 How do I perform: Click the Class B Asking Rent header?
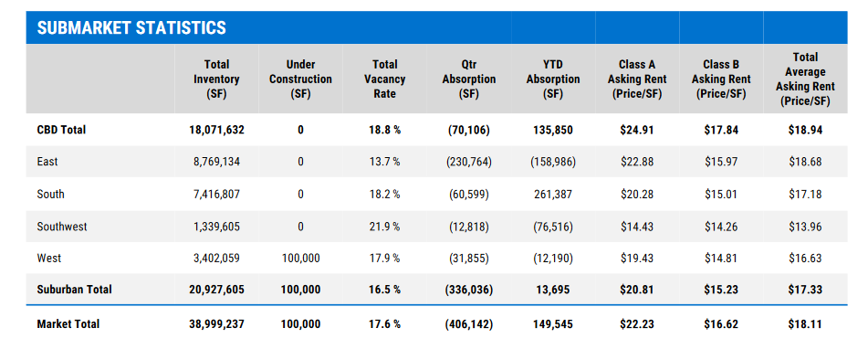click(721, 79)
